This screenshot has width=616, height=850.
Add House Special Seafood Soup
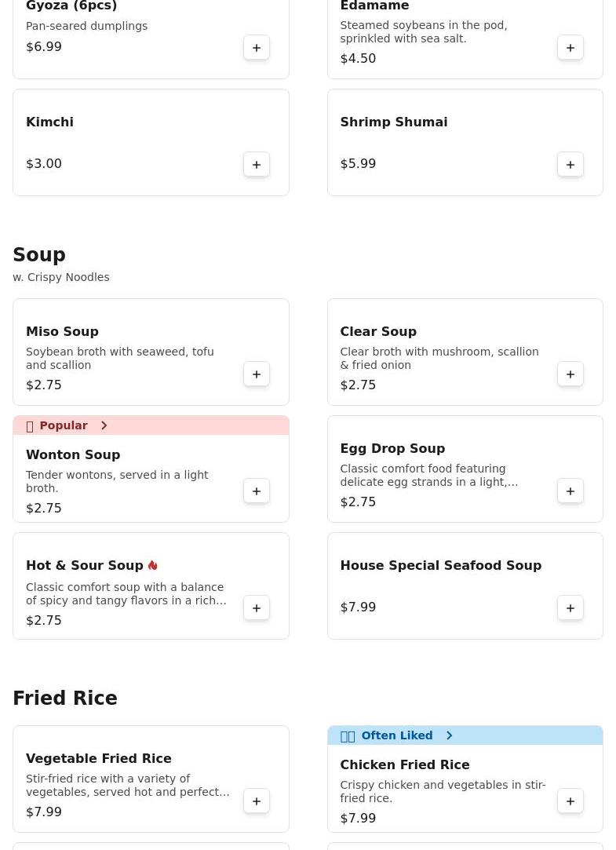[x=570, y=607]
